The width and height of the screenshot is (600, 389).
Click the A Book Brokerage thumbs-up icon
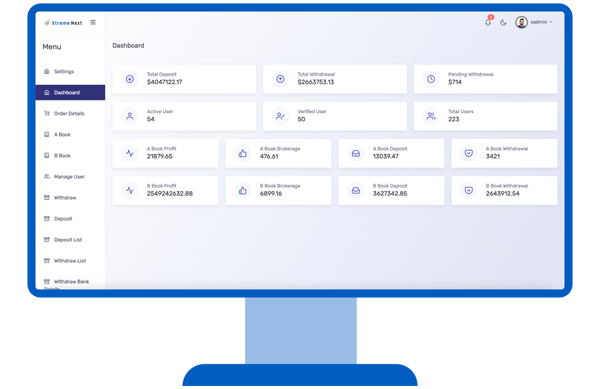pyautogui.click(x=243, y=153)
